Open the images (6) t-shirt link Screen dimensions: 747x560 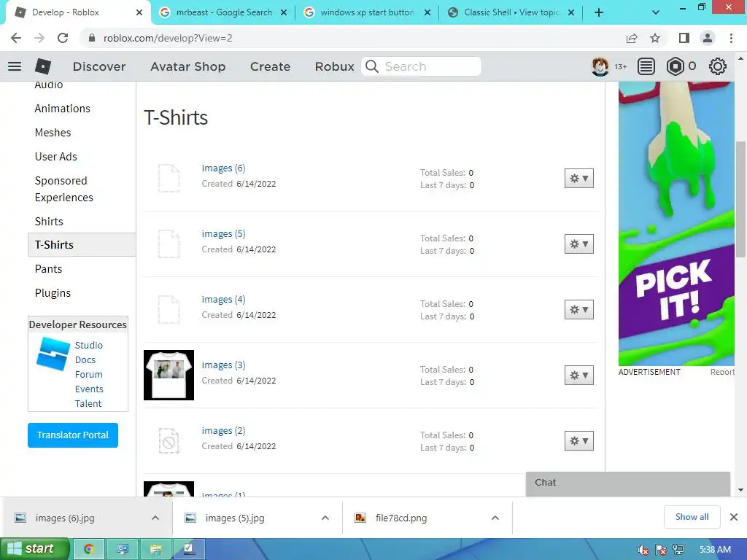tap(223, 168)
